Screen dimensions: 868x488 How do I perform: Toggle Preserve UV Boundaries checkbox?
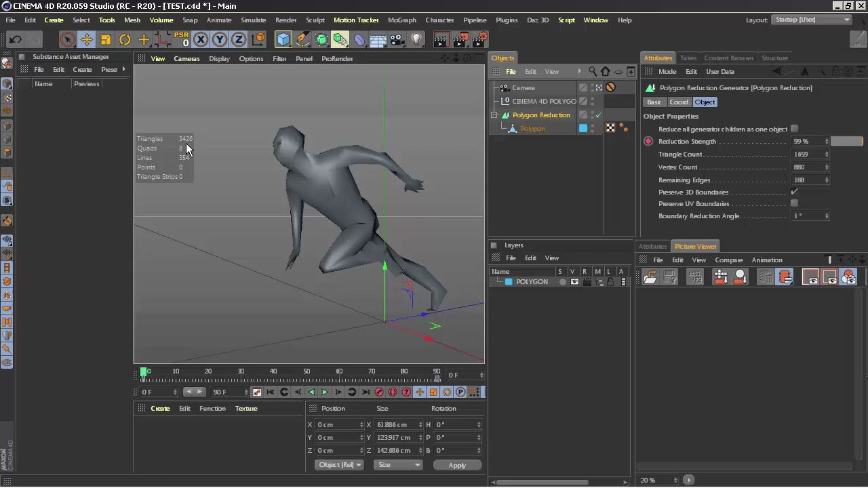794,203
